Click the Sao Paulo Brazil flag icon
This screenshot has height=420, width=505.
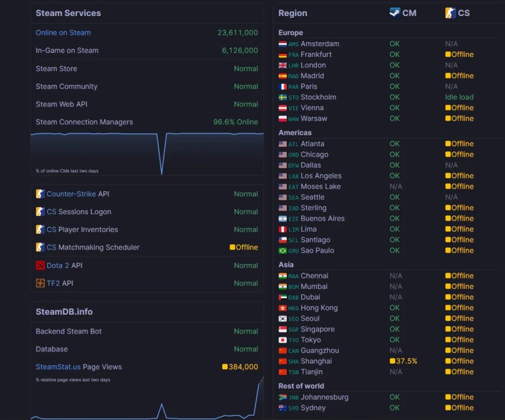pos(283,251)
